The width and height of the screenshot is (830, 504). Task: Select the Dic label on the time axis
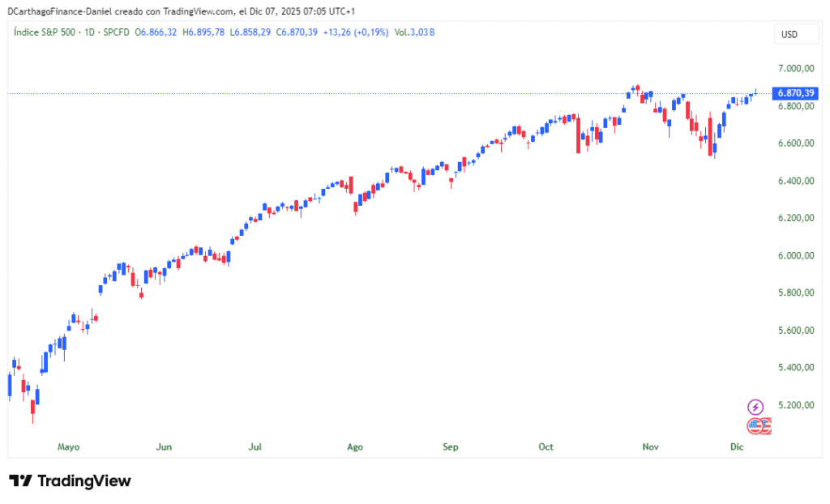tap(736, 446)
